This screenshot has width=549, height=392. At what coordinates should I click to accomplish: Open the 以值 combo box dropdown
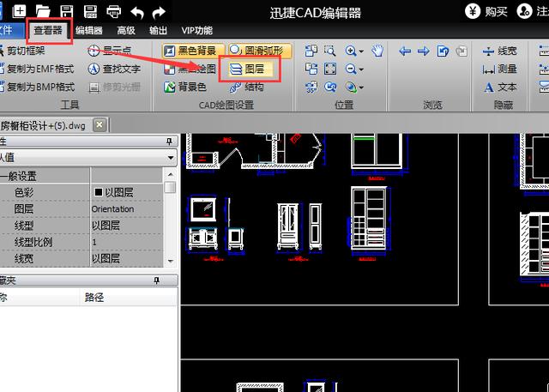[x=171, y=158]
